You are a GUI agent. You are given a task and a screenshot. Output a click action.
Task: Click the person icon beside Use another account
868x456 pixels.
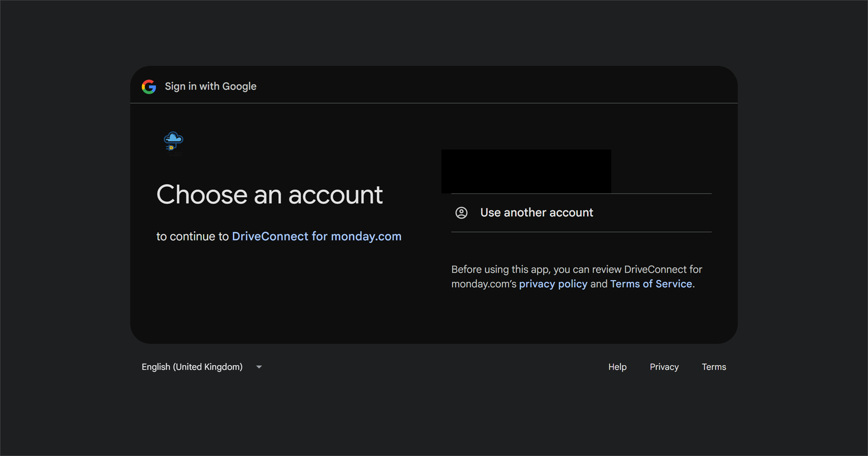(461, 213)
